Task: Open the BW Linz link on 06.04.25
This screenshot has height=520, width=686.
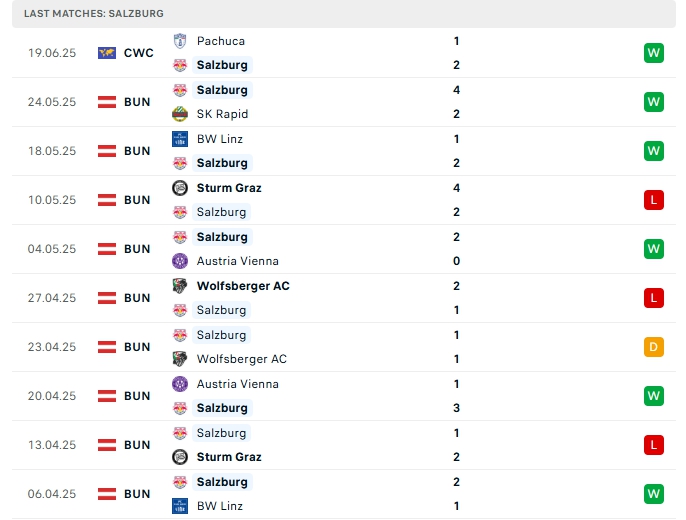Action: point(220,506)
